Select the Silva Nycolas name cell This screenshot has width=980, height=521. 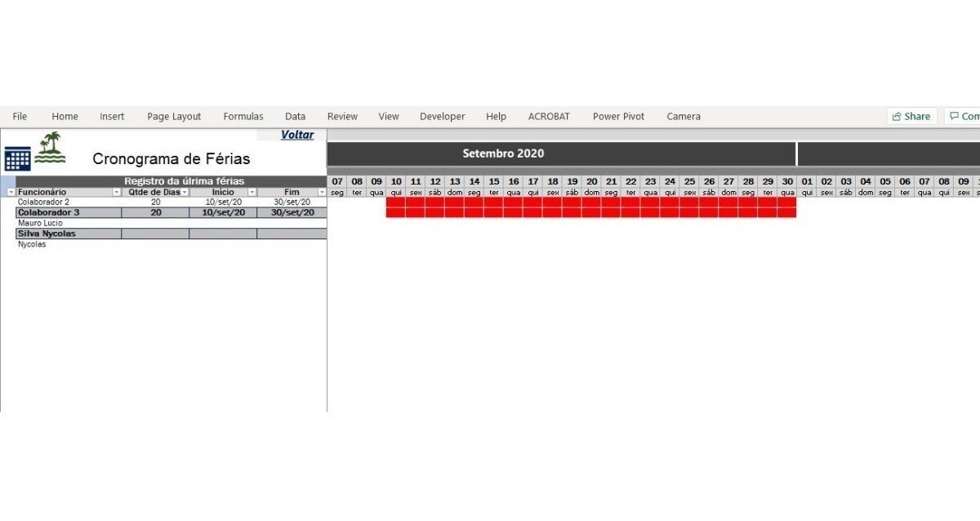point(69,234)
